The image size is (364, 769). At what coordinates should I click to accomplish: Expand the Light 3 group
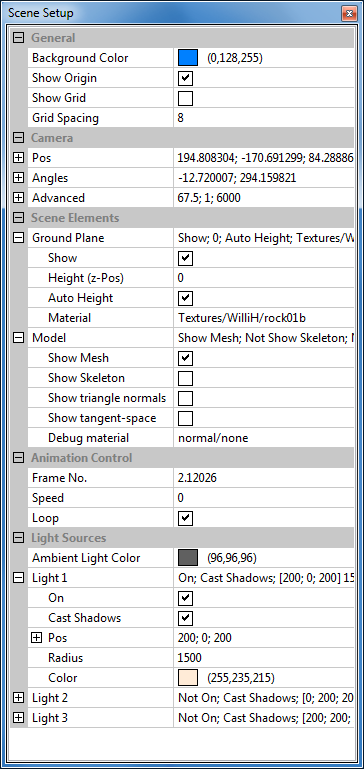point(18,718)
